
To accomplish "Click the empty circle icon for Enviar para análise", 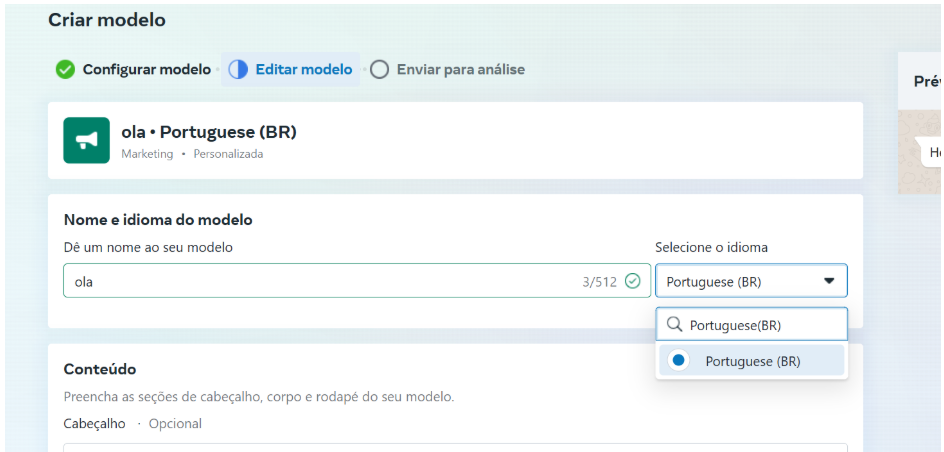I will pos(379,69).
